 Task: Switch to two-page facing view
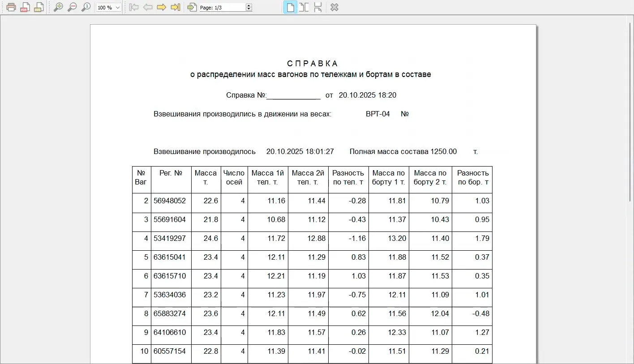tap(304, 7)
